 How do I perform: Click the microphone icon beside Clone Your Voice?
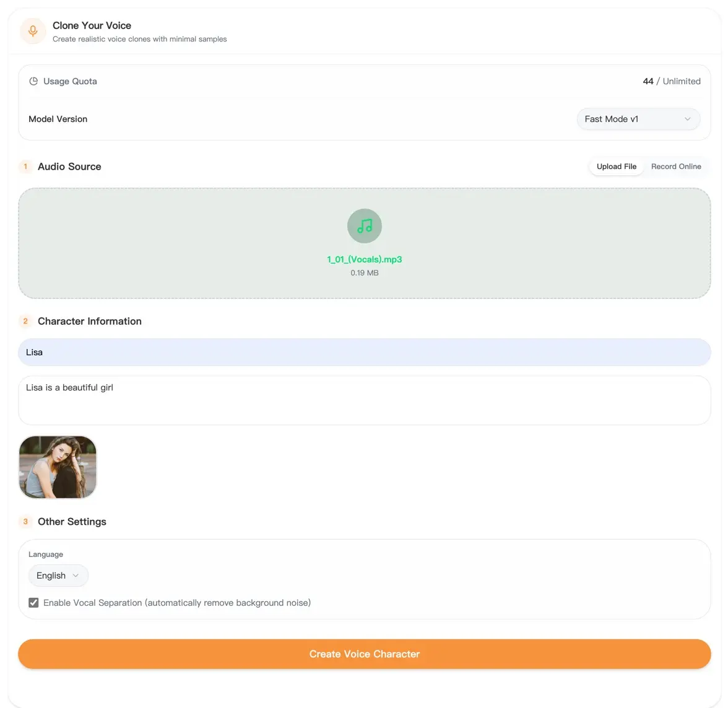click(x=33, y=31)
